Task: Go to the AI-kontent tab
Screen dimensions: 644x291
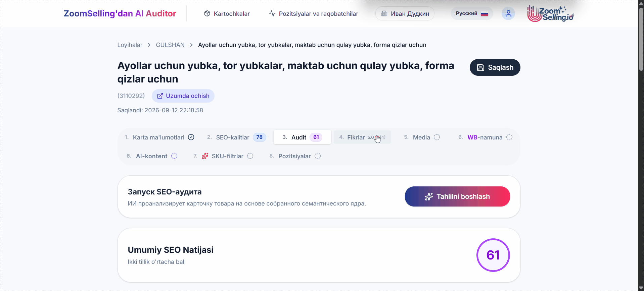Action: tap(152, 156)
